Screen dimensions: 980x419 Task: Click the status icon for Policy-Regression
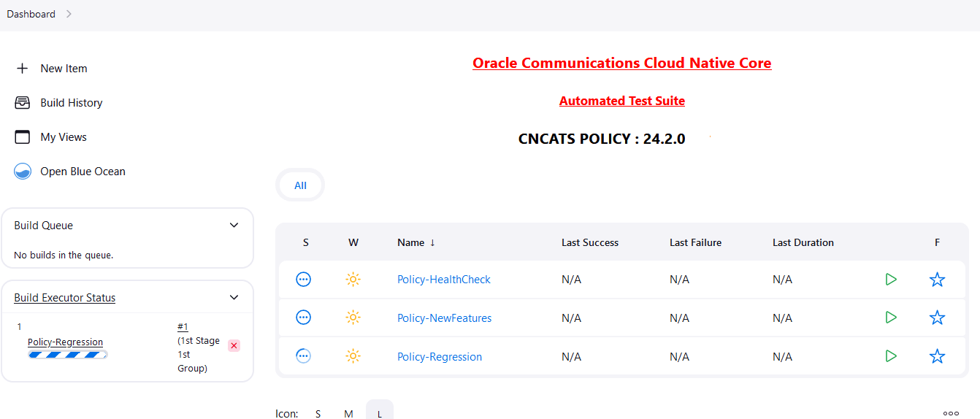pos(304,356)
